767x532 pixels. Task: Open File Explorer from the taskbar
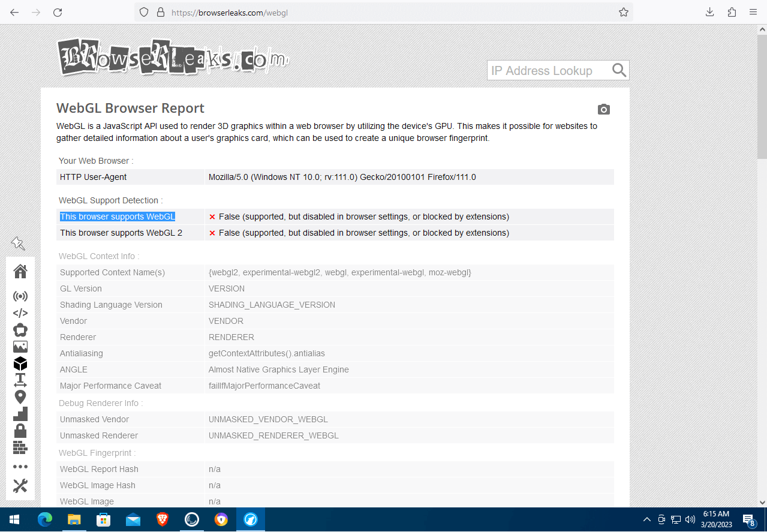point(74,519)
